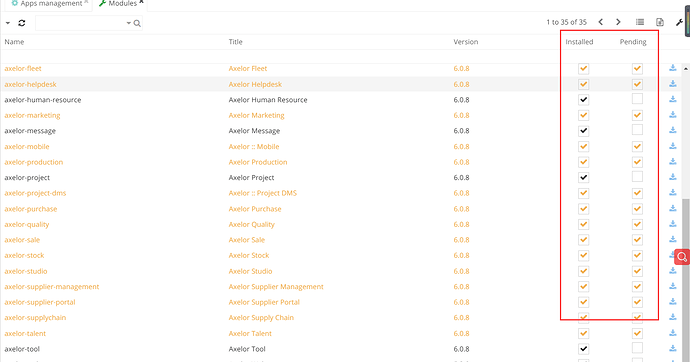Click the scrollbar up arrow
Viewport: 690px width, 362px height.
point(686,69)
